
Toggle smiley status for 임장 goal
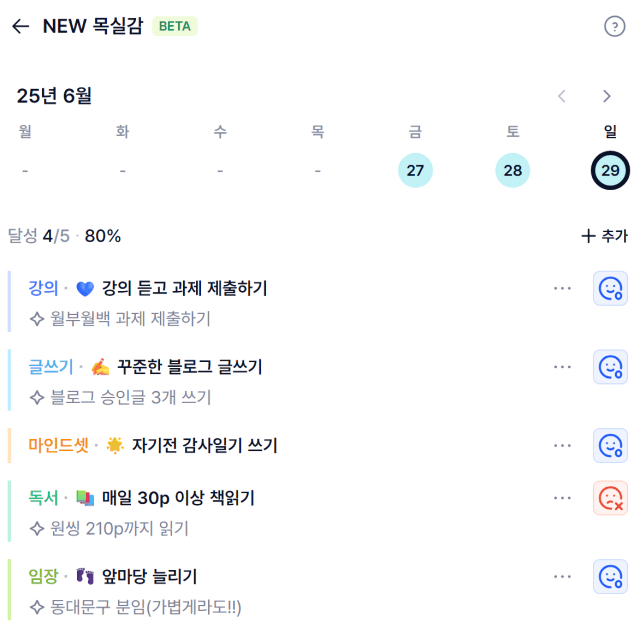(610, 576)
